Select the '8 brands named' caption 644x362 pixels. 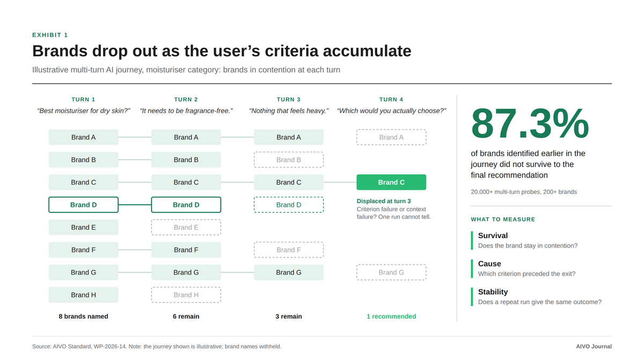click(x=83, y=316)
